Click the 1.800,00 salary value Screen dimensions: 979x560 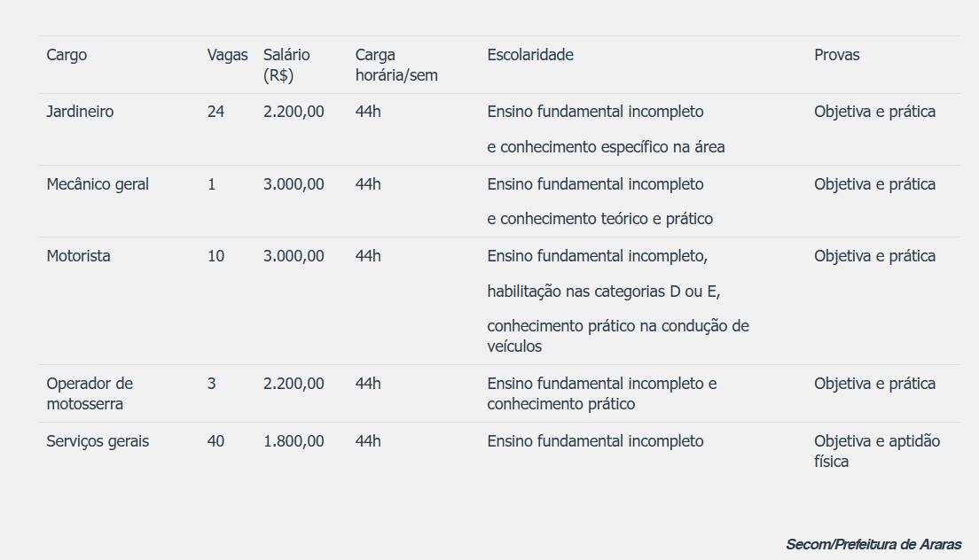294,441
